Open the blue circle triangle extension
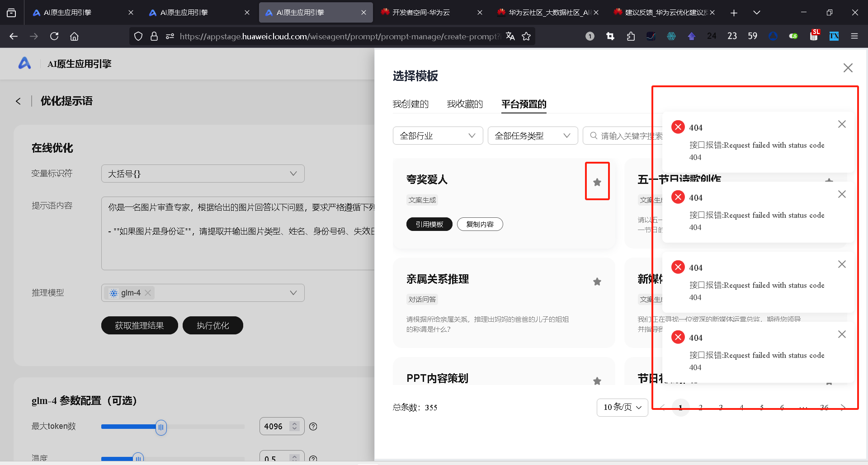Viewport: 868px width, 465px height. pos(773,36)
